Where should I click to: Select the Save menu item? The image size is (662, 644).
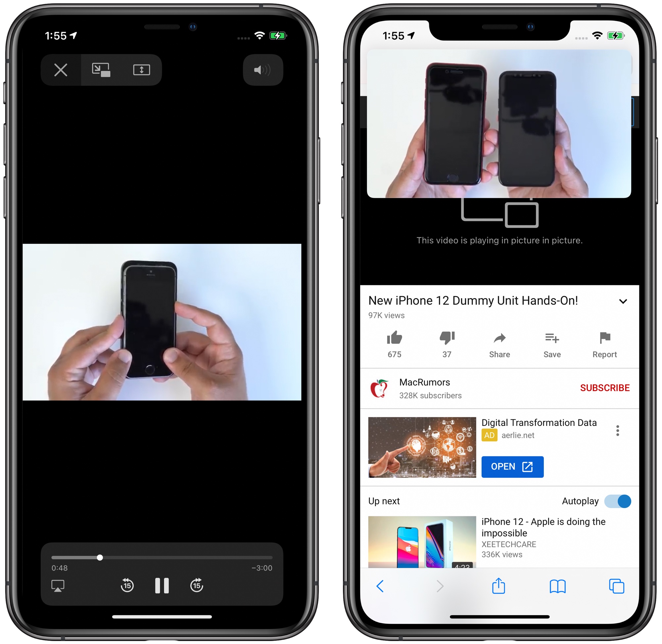[x=552, y=345]
